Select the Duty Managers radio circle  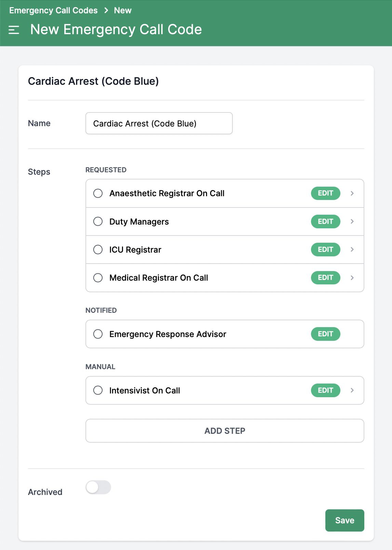[x=98, y=222]
